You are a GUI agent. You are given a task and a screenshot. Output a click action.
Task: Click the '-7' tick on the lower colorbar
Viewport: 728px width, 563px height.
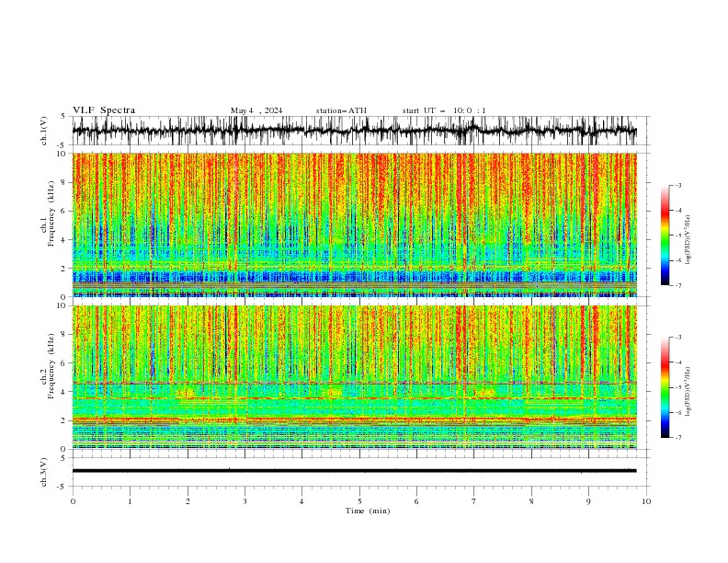(x=677, y=437)
